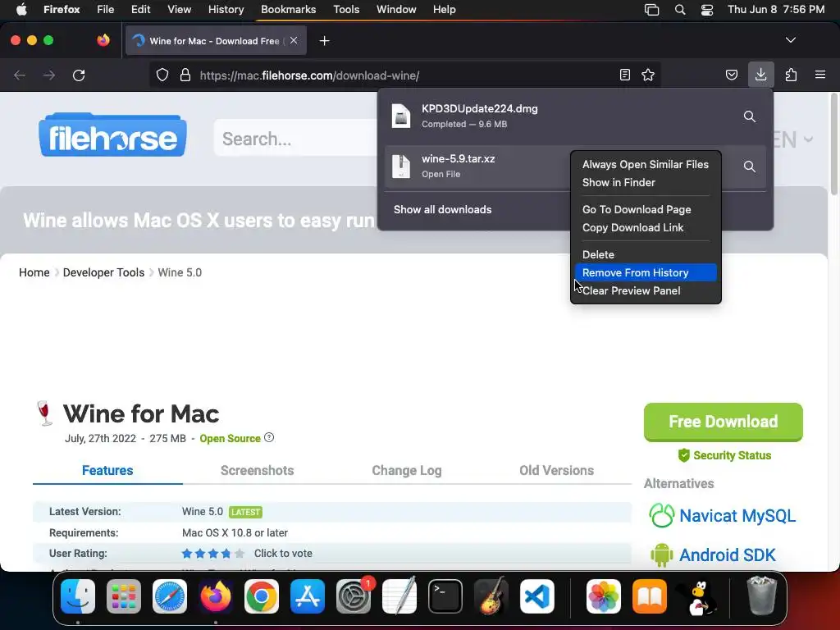This screenshot has width=840, height=630.
Task: Show KPD3DUpdate224.dmg in Finder magnifier icon
Action: click(x=750, y=116)
